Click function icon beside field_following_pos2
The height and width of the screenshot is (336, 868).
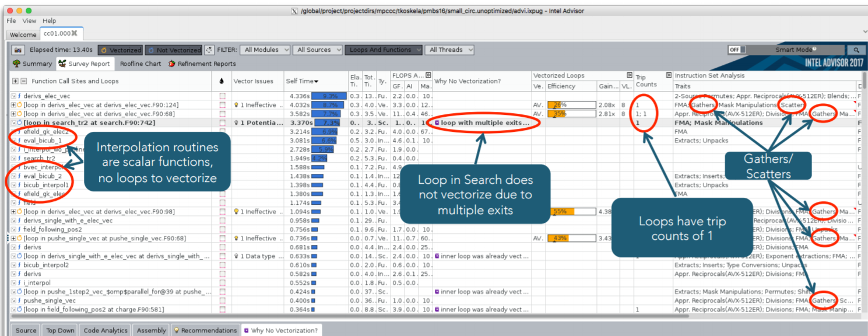(19, 229)
